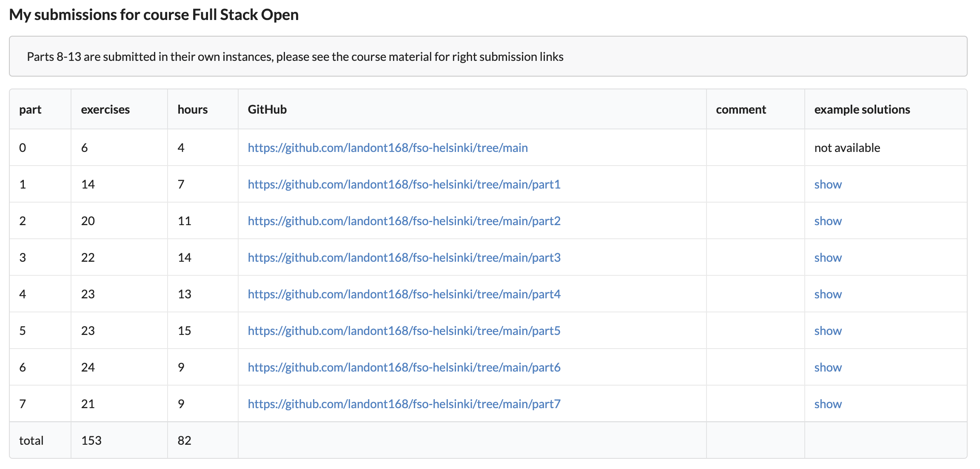
Task: Open the part7 GitHub repository link
Action: click(404, 404)
